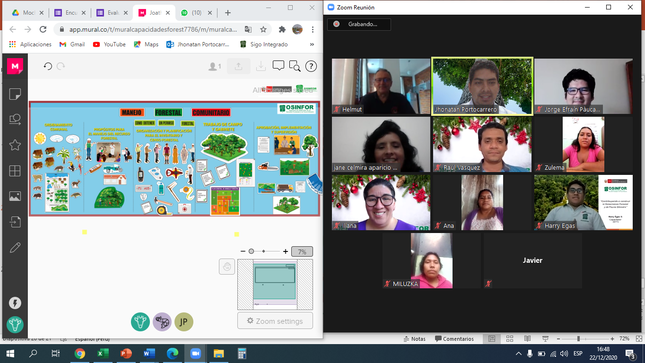Open Zoom from the taskbar

click(x=195, y=354)
